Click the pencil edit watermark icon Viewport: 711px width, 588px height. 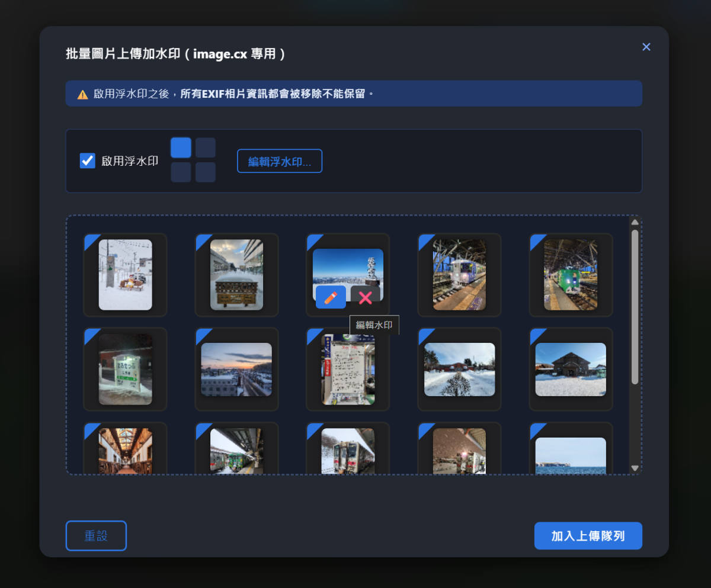(331, 297)
